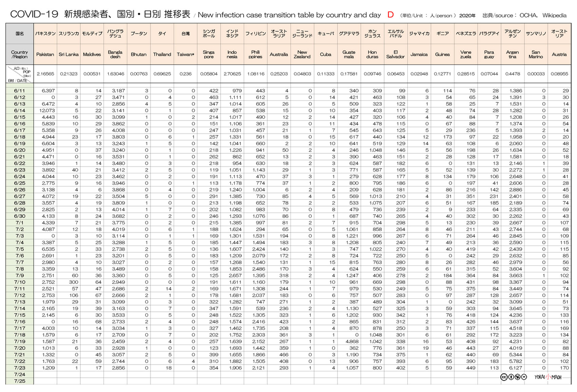Click the '7/1' date row label

click(20, 224)
